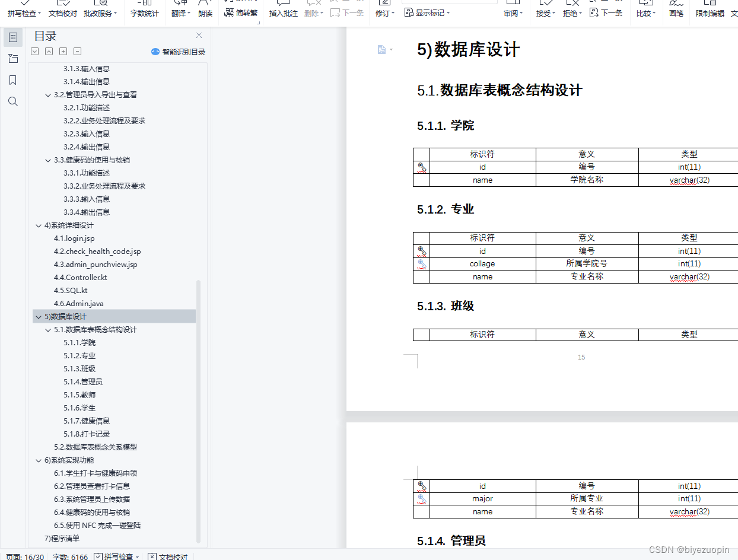Jump to 5.1.1.学院 in the outline
Image resolution: width=738 pixels, height=560 pixels.
pyautogui.click(x=79, y=343)
